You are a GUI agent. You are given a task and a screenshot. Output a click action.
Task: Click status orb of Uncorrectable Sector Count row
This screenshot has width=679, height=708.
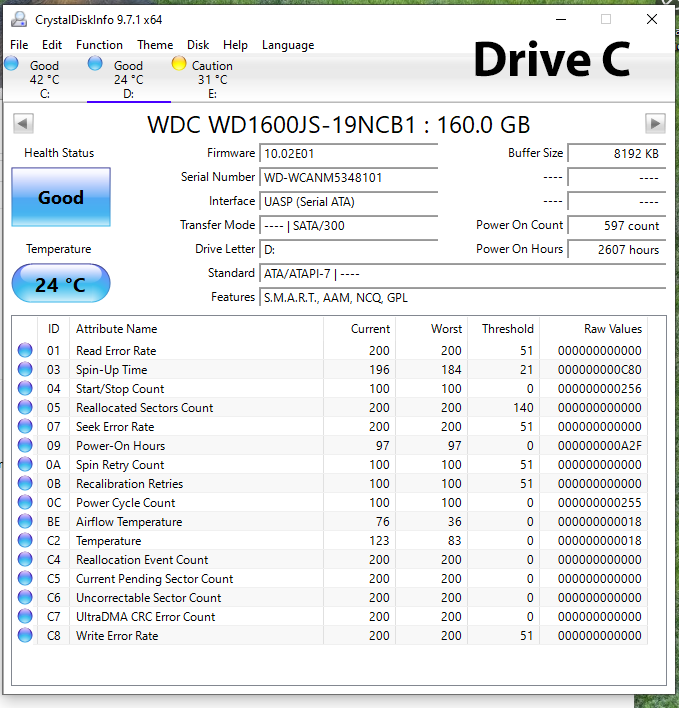[25, 597]
